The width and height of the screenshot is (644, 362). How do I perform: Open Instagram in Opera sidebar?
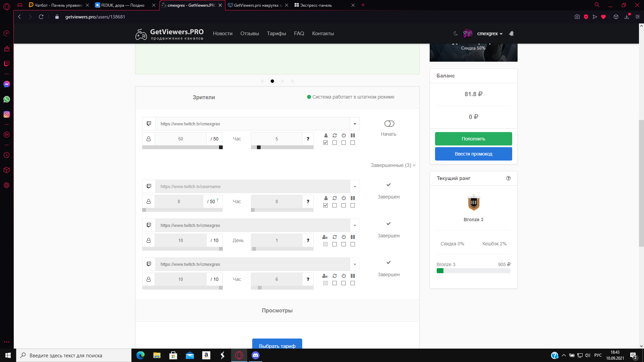pyautogui.click(x=7, y=114)
